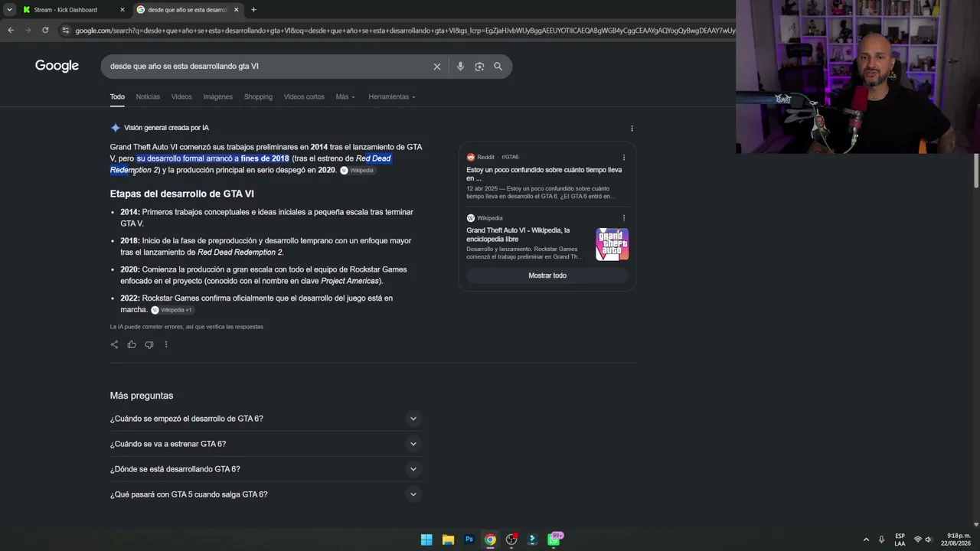The height and width of the screenshot is (551, 980).
Task: Click the page vertical scrollbar
Action: click(x=976, y=170)
